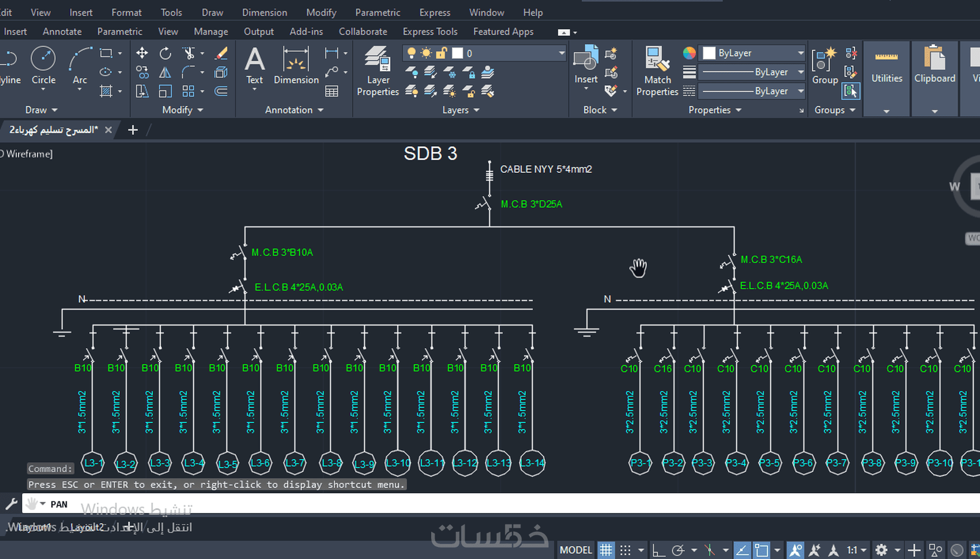Switch to the Annotate ribbon tab
The image size is (980, 559).
click(x=62, y=32)
